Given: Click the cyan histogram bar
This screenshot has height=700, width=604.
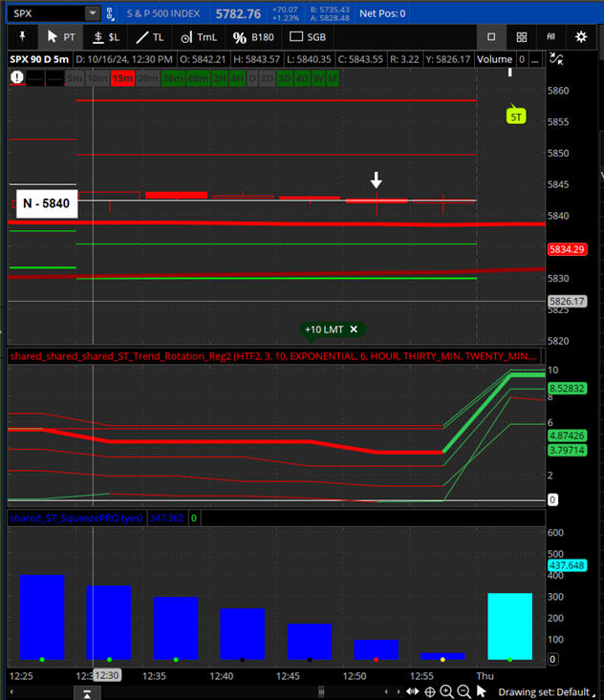Looking at the screenshot, I should [x=509, y=626].
